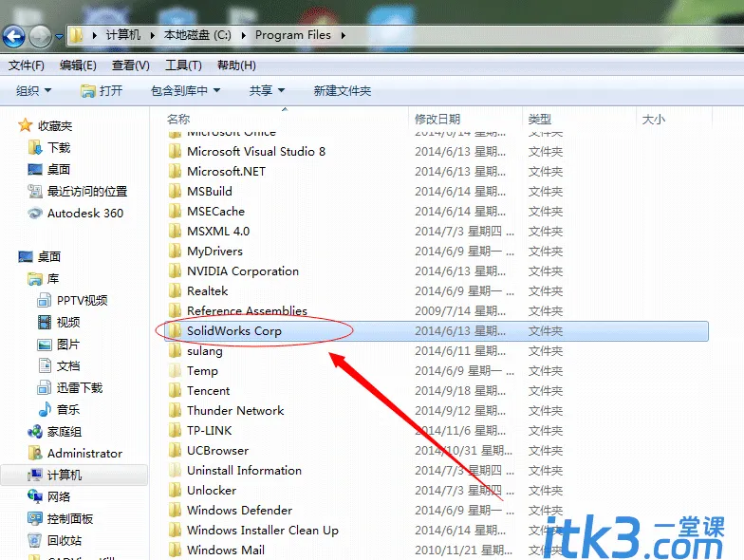
Task: Click the 新建文件夹 button
Action: point(342,90)
